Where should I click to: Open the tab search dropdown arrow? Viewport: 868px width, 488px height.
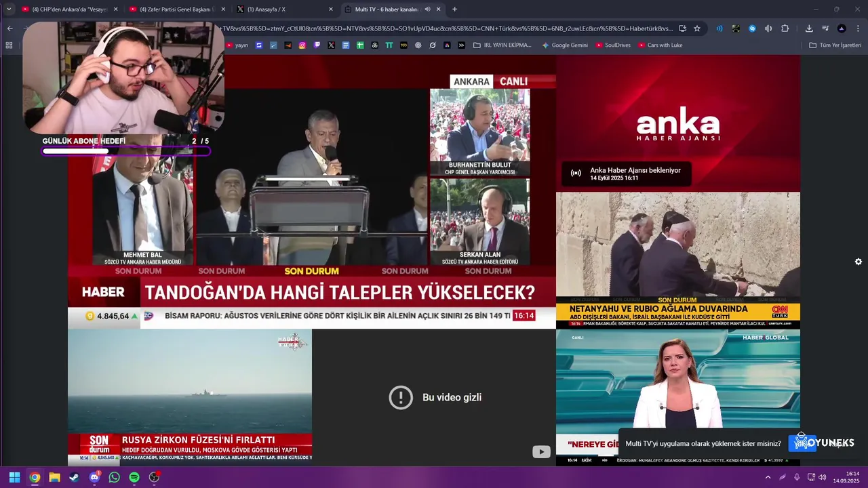tap(9, 9)
